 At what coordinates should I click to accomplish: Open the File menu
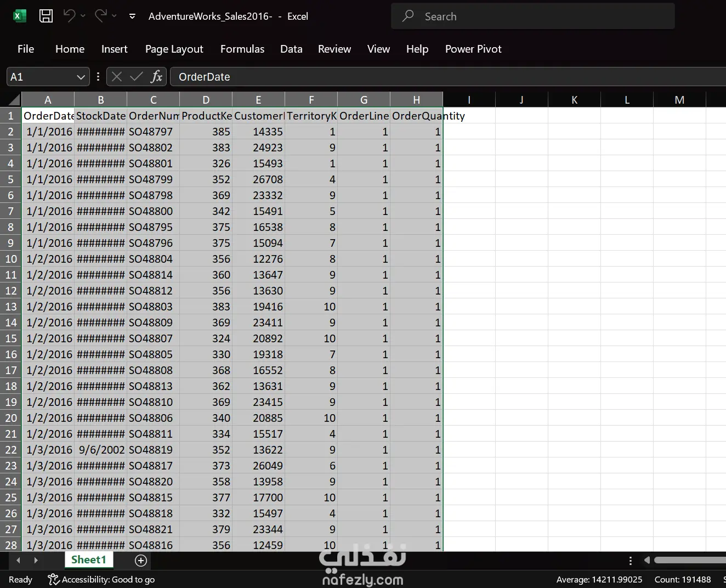pyautogui.click(x=26, y=49)
